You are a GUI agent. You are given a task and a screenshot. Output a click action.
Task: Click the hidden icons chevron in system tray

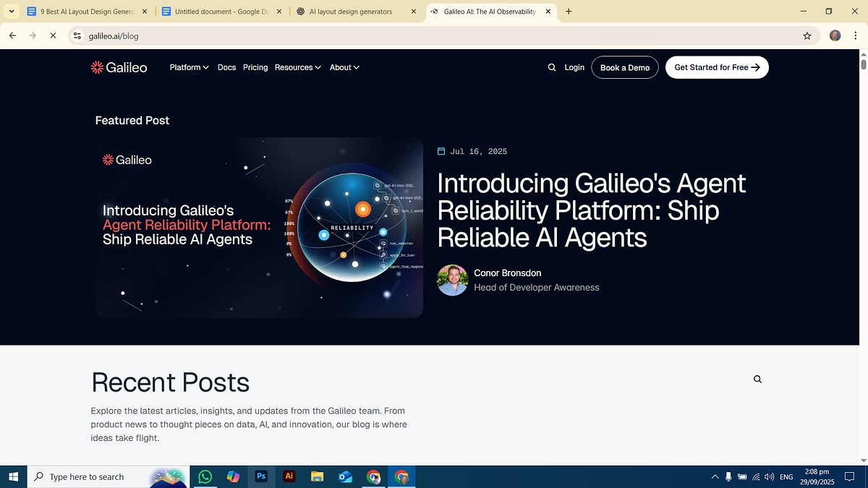tap(715, 476)
